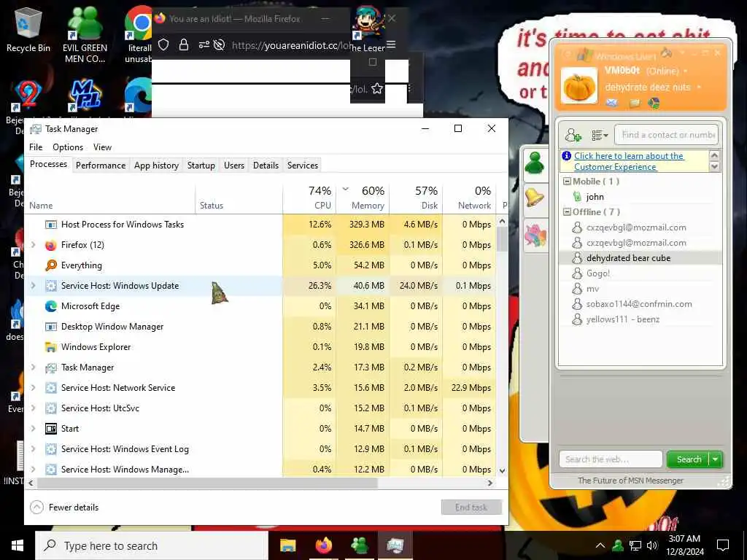Click the Firefox shield tracking protection icon
Screen dimensions: 747x560
point(163,44)
